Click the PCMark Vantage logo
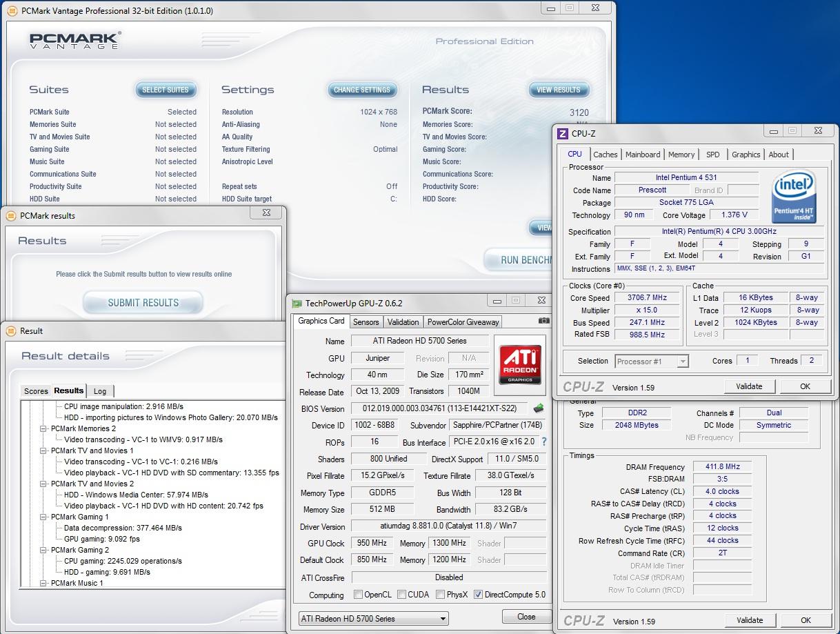Image resolution: width=840 pixels, height=634 pixels. coord(74,40)
